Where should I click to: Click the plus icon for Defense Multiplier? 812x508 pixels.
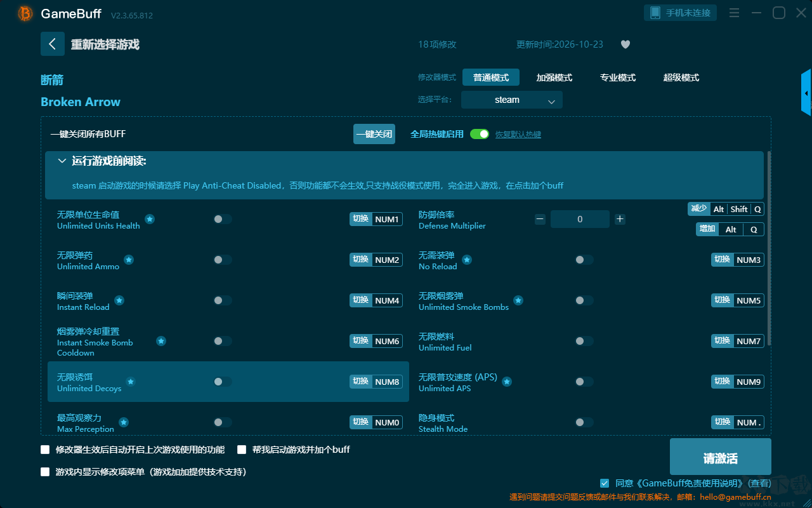(620, 219)
